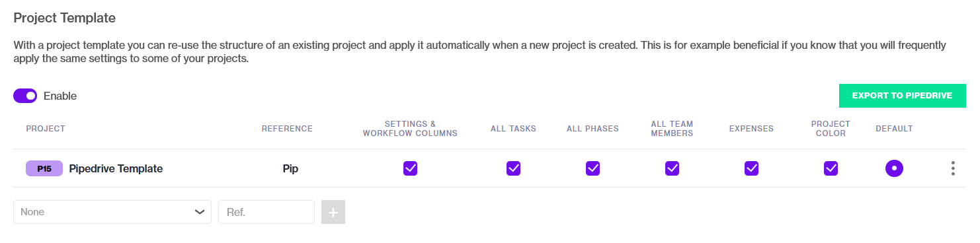Click the Reference column header

pyautogui.click(x=287, y=129)
